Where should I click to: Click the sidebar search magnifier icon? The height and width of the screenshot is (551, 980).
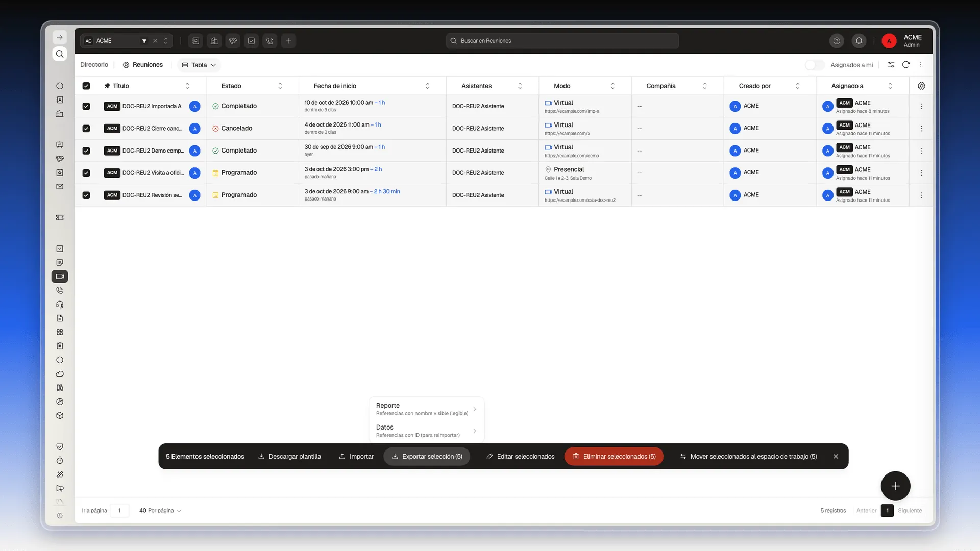pos(60,54)
